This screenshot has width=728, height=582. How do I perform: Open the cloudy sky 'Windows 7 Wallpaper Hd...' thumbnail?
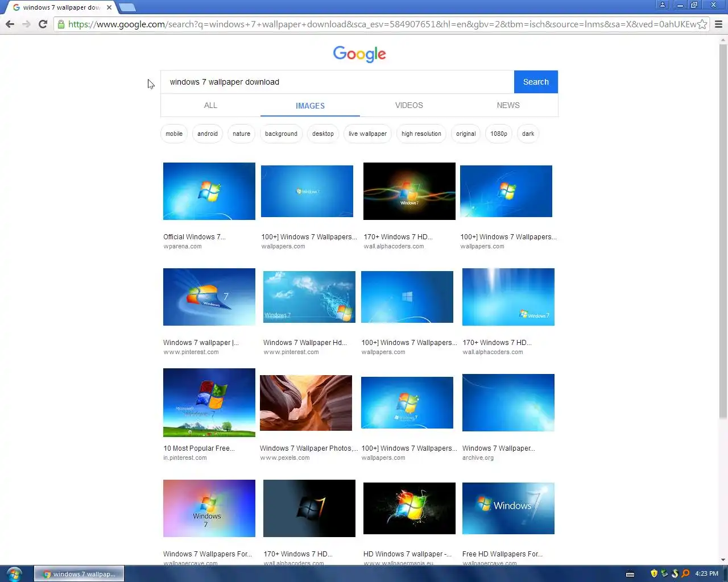click(x=309, y=297)
